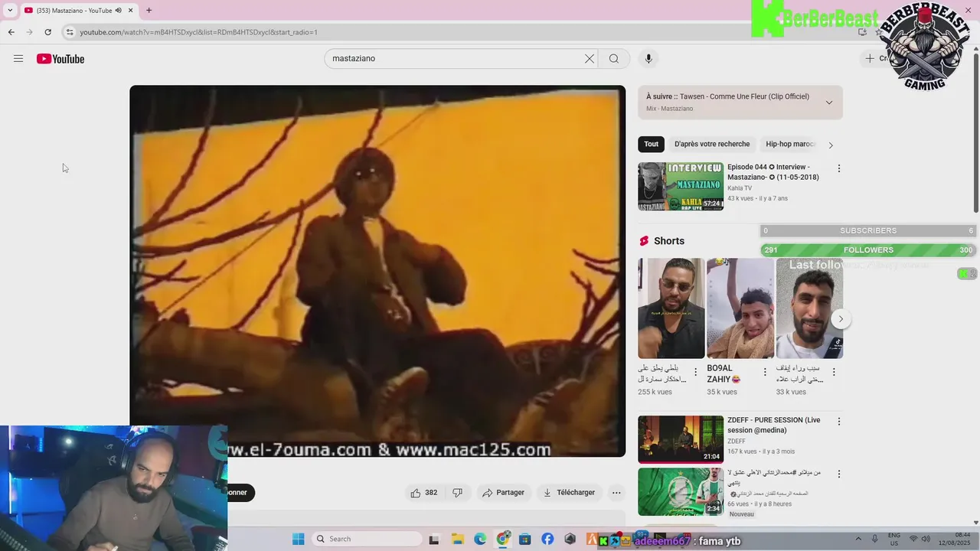
Task: Open the Windows Start menu
Action: (x=299, y=539)
